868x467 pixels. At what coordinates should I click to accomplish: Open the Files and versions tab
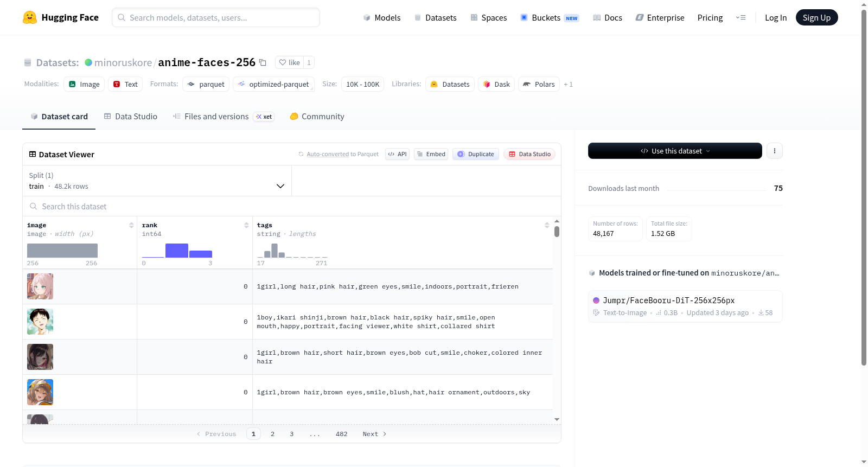click(x=224, y=117)
